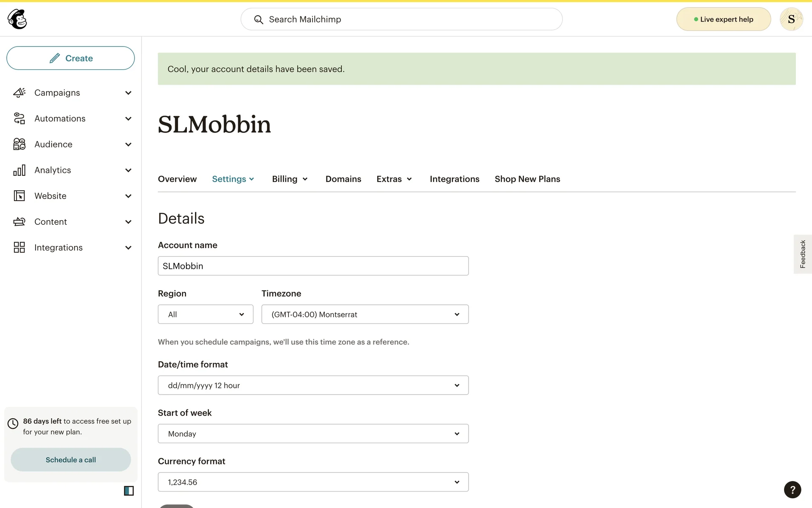Open the Currency format dropdown

(313, 482)
